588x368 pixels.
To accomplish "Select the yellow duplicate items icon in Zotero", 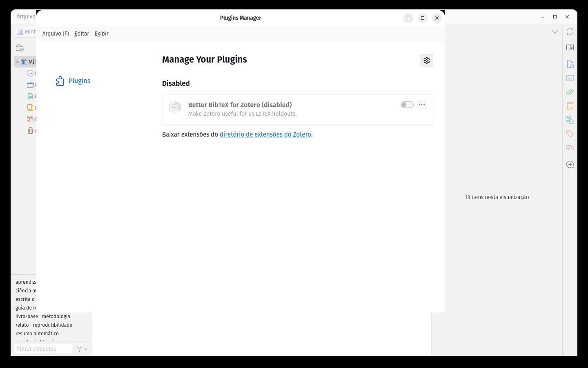I will (x=30, y=108).
